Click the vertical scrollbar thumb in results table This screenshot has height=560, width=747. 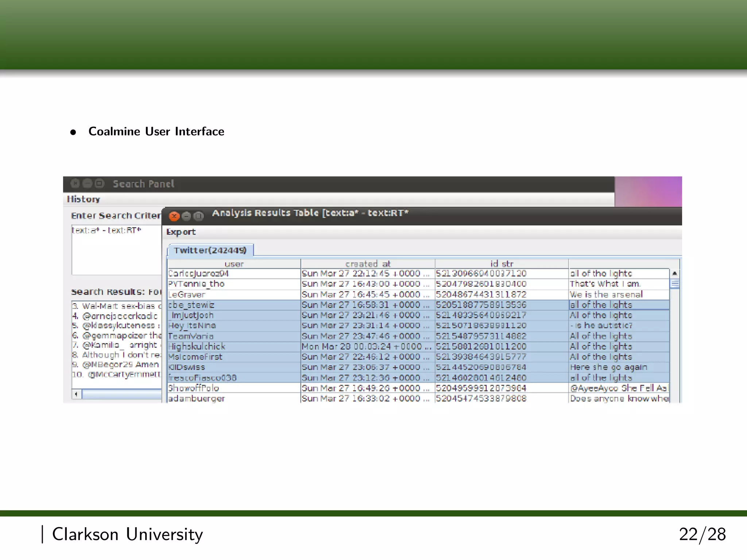[x=675, y=284]
